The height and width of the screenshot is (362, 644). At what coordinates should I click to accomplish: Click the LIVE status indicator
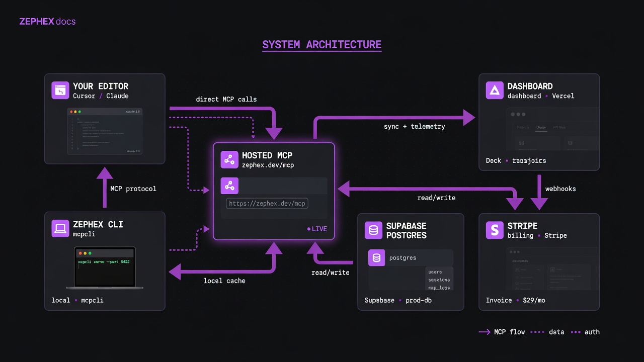pyautogui.click(x=317, y=229)
